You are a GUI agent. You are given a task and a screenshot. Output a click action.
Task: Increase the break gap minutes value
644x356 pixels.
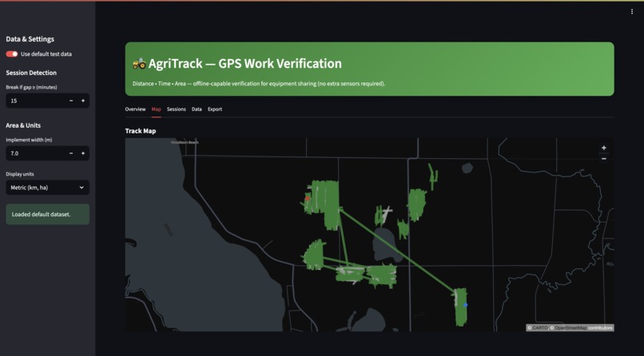point(83,101)
